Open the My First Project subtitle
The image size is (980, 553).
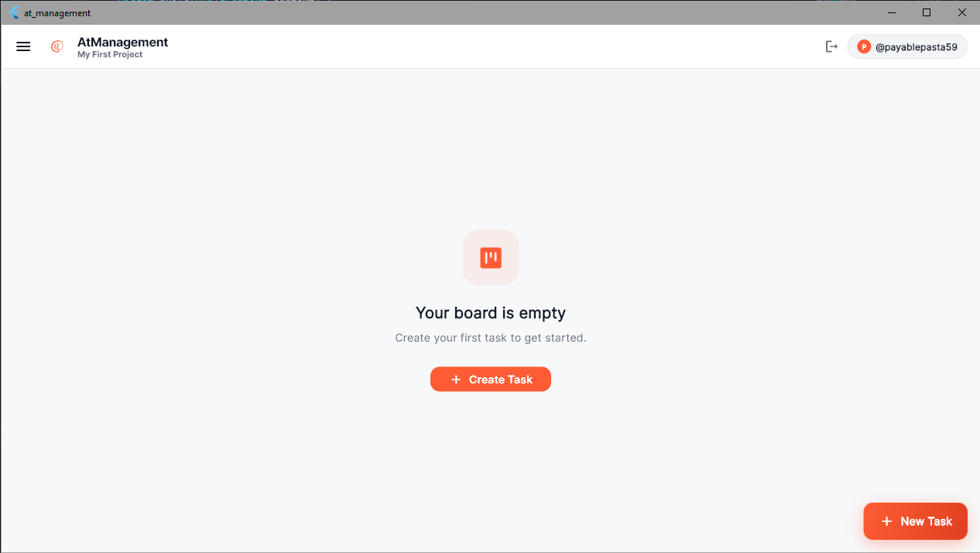coord(110,55)
